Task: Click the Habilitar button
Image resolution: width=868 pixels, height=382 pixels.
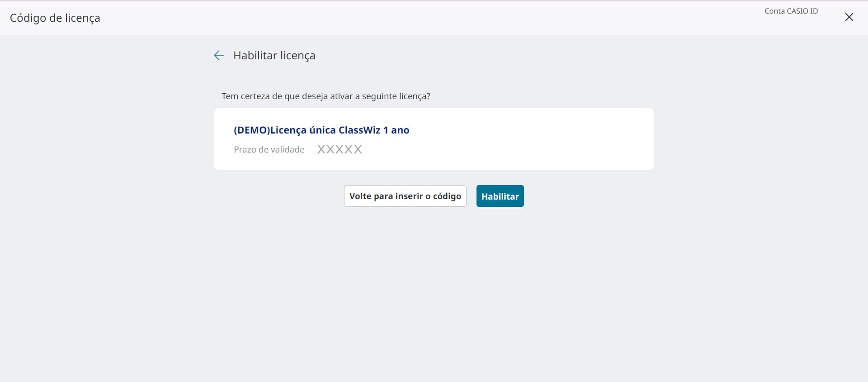Action: [500, 196]
